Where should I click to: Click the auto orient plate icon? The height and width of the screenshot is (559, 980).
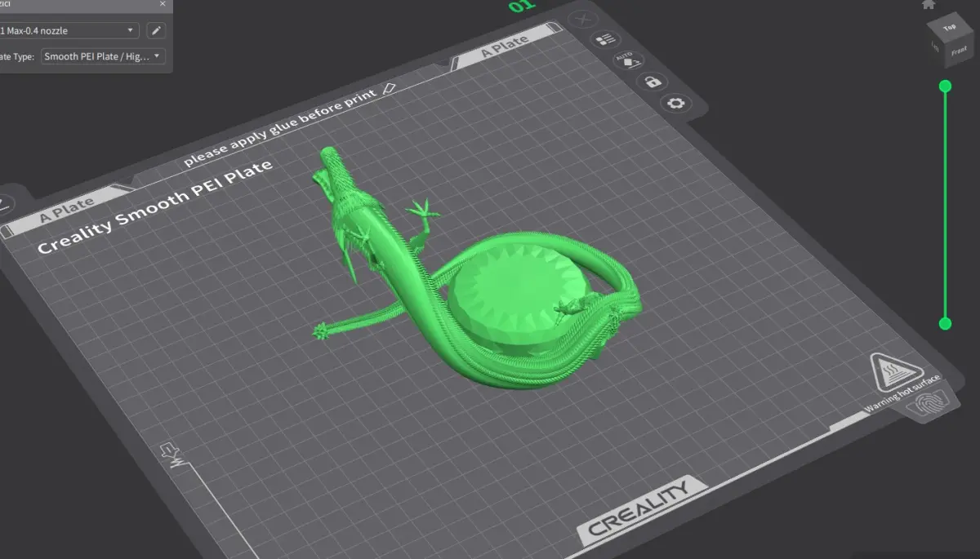click(x=628, y=61)
